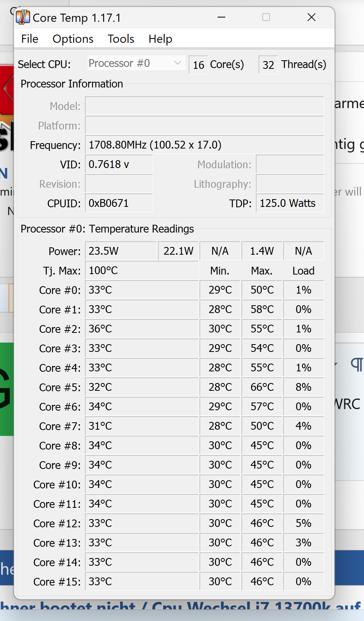Click the Core #9 label
This screenshot has height=621, width=364.
(60, 465)
